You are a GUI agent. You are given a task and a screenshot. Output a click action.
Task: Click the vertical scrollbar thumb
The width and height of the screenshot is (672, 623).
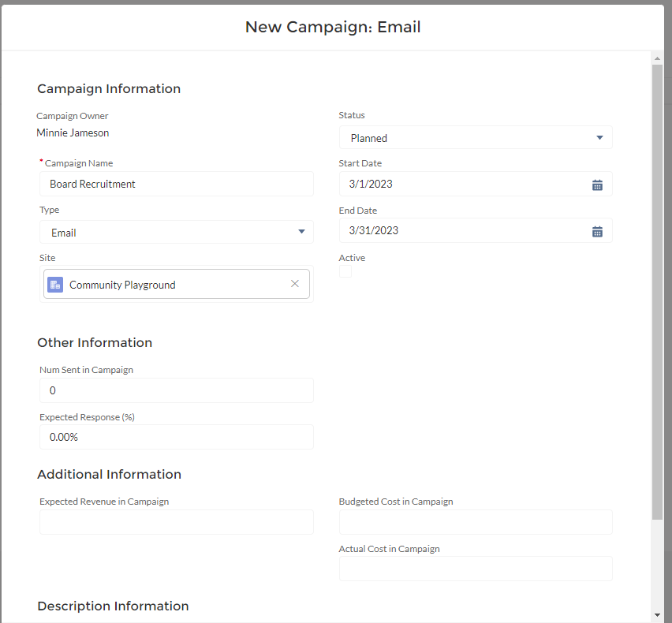[x=657, y=292]
